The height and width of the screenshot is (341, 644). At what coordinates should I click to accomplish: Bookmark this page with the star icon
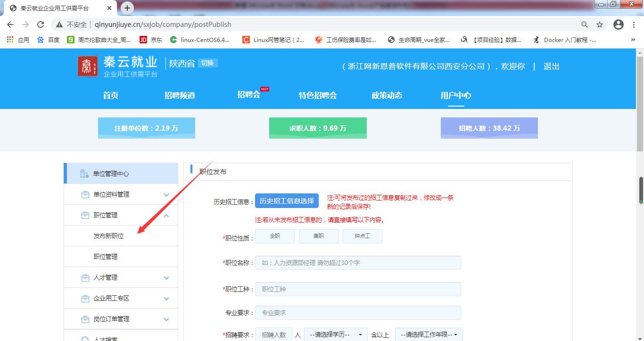coord(600,25)
